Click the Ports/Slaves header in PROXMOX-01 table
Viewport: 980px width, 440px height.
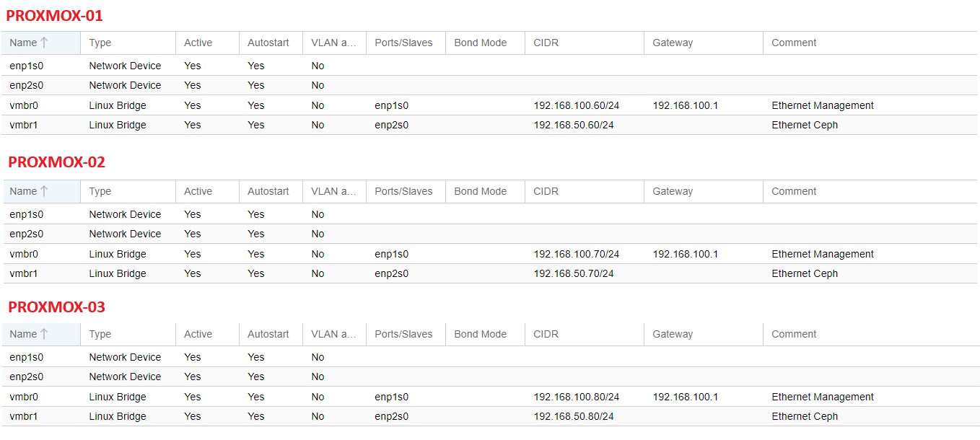(x=403, y=43)
